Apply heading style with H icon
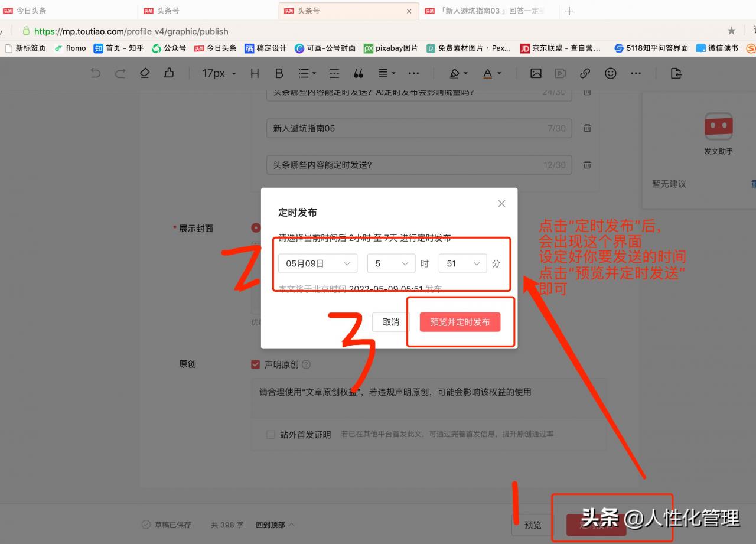This screenshot has width=756, height=544. click(255, 73)
